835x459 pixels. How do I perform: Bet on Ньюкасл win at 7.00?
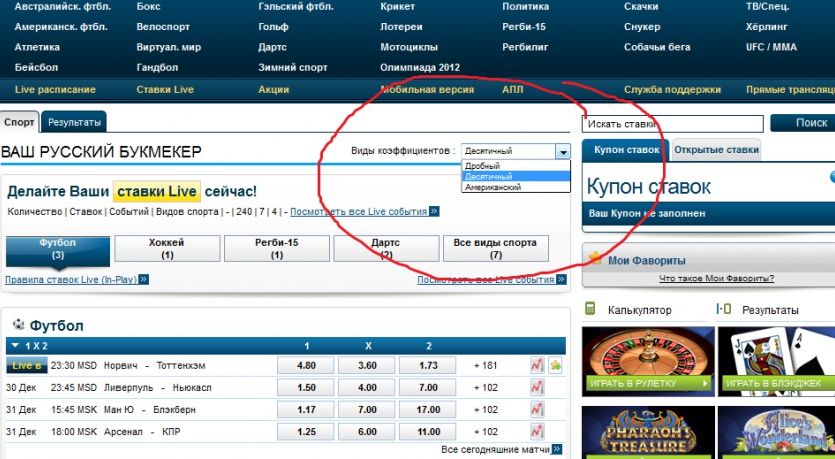click(428, 388)
